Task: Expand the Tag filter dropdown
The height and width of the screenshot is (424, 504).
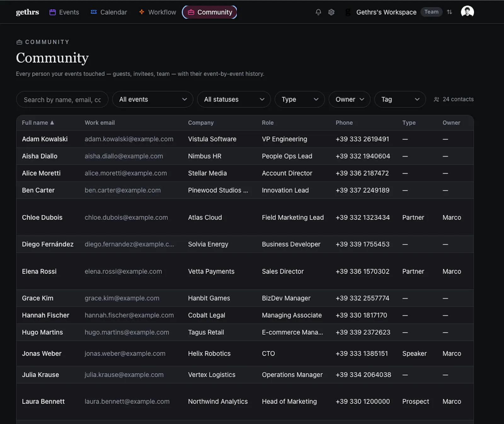Action: (x=400, y=99)
